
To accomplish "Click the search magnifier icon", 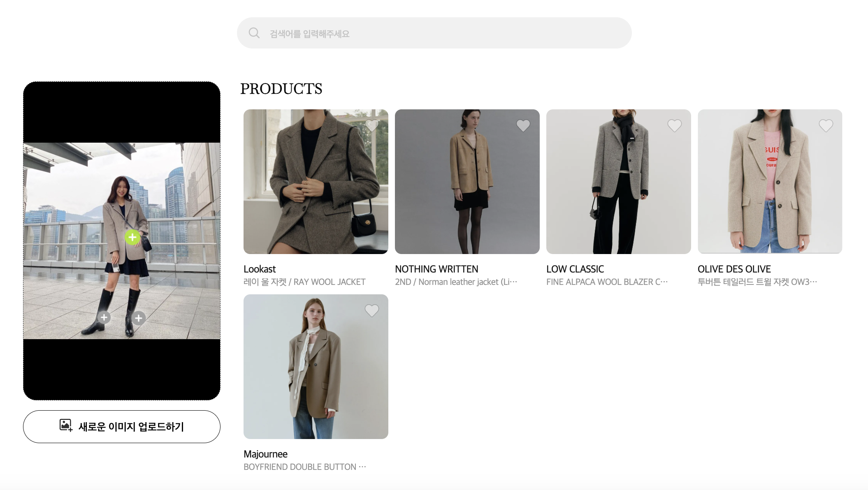I will tap(254, 33).
